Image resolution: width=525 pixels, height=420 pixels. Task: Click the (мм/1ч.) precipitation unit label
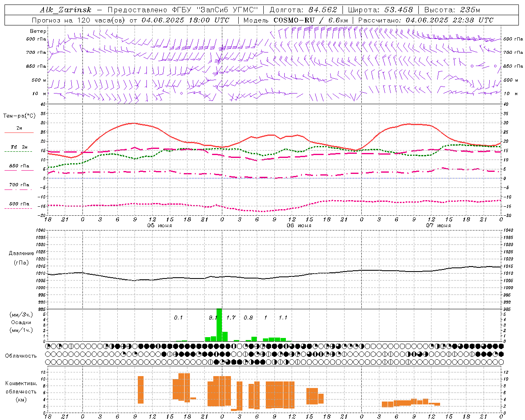(21, 330)
